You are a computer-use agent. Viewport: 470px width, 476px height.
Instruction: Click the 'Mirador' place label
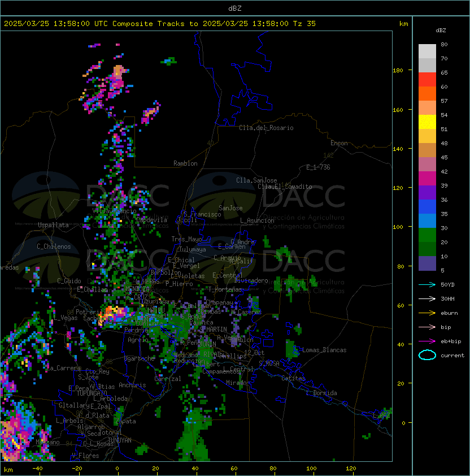point(238,383)
